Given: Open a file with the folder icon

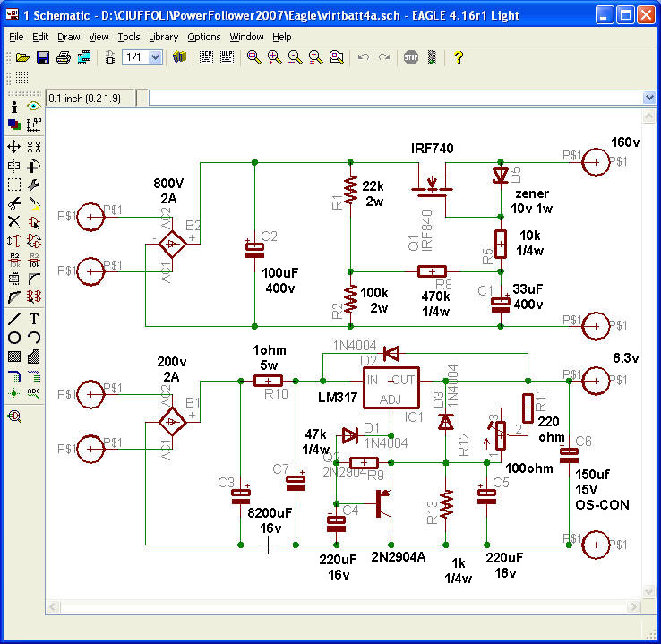Looking at the screenshot, I should point(23,57).
